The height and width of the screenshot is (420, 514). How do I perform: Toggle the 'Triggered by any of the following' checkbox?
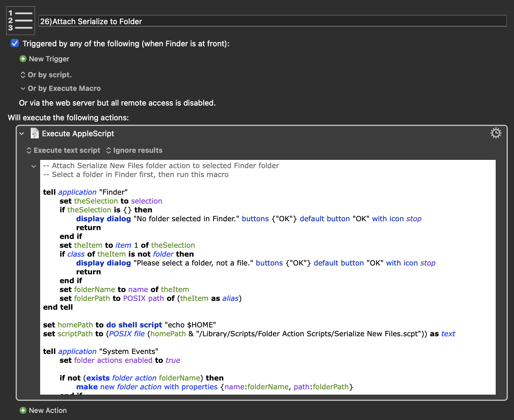(x=15, y=43)
